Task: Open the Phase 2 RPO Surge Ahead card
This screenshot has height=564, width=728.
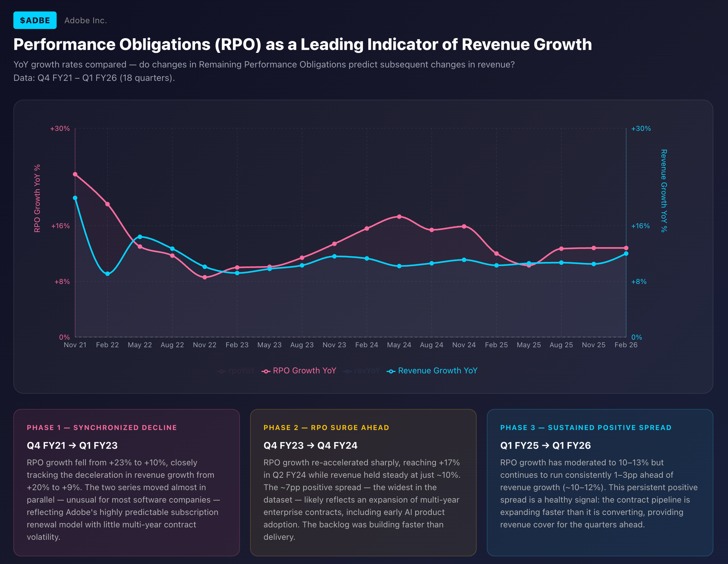Action: [363, 482]
